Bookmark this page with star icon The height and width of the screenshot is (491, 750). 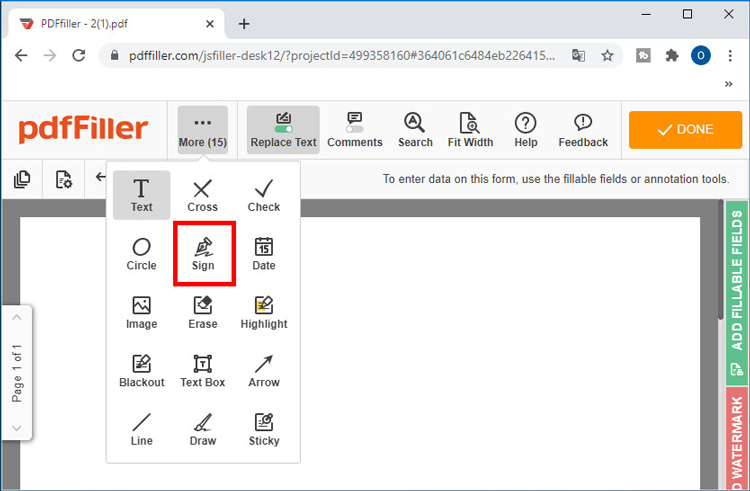[x=607, y=56]
